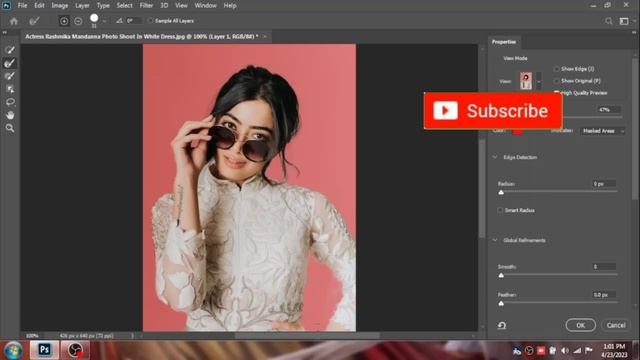The height and width of the screenshot is (360, 640).
Task: Open the Action Center flag icon
Action: pos(589,351)
